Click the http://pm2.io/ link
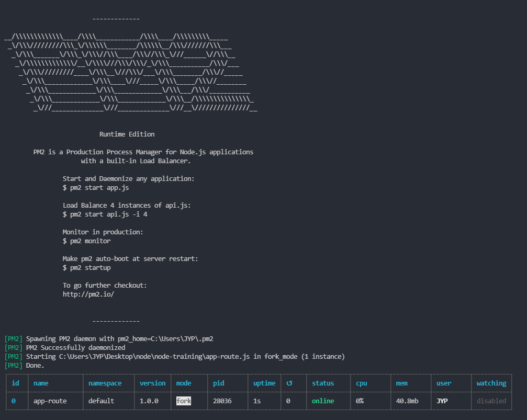527x420 pixels. point(88,294)
